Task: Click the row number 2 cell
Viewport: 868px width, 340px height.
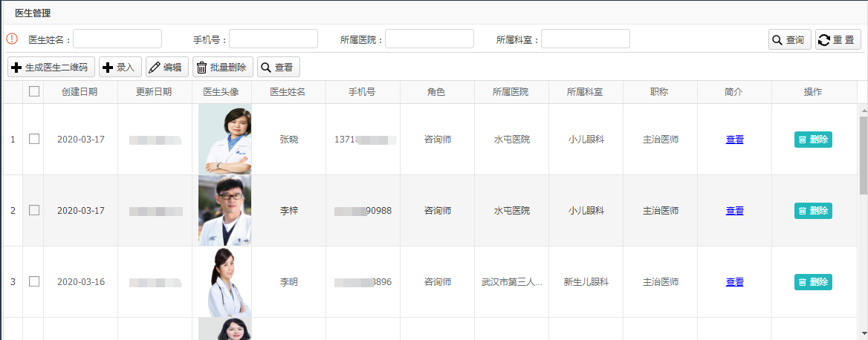Action: click(x=13, y=211)
